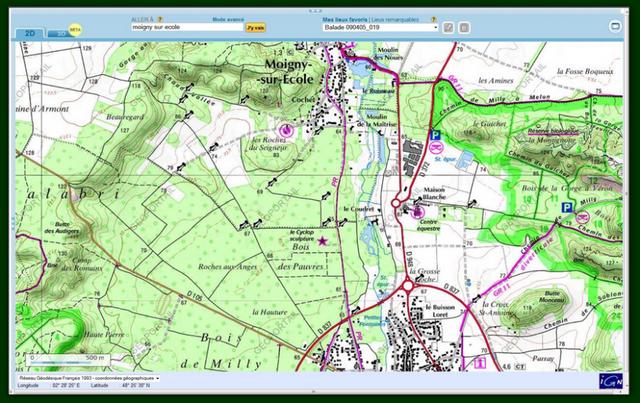Viewport: 640px width, 403px height.
Task: Click the panel drag handle dots at top center
Action: coord(316,11)
